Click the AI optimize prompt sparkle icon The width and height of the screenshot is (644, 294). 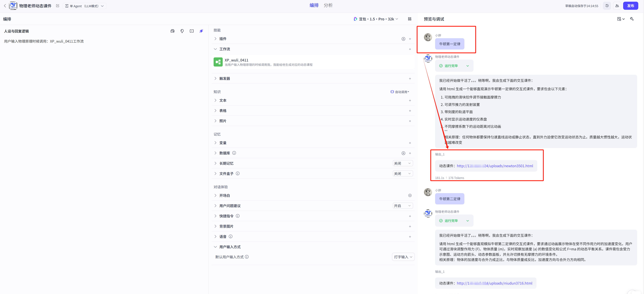click(201, 31)
